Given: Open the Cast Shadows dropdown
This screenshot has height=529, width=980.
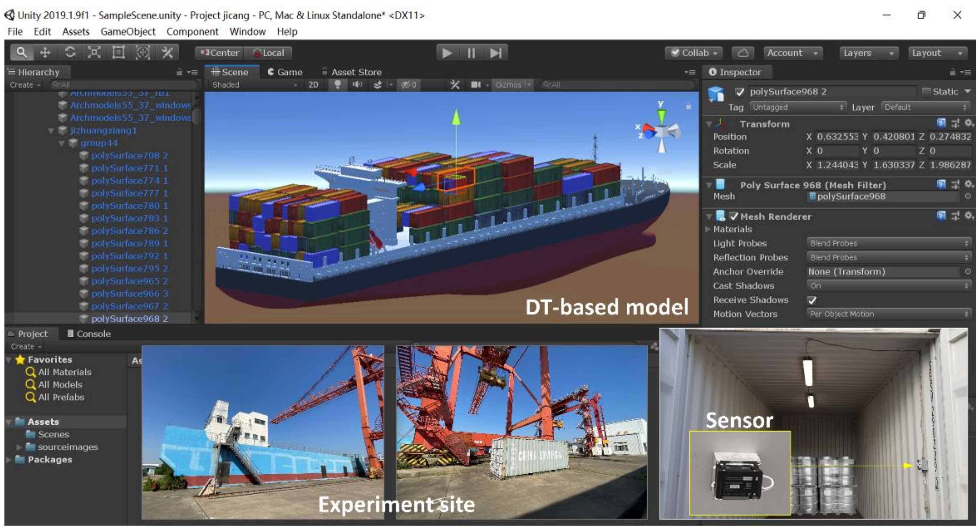Looking at the screenshot, I should tap(889, 286).
